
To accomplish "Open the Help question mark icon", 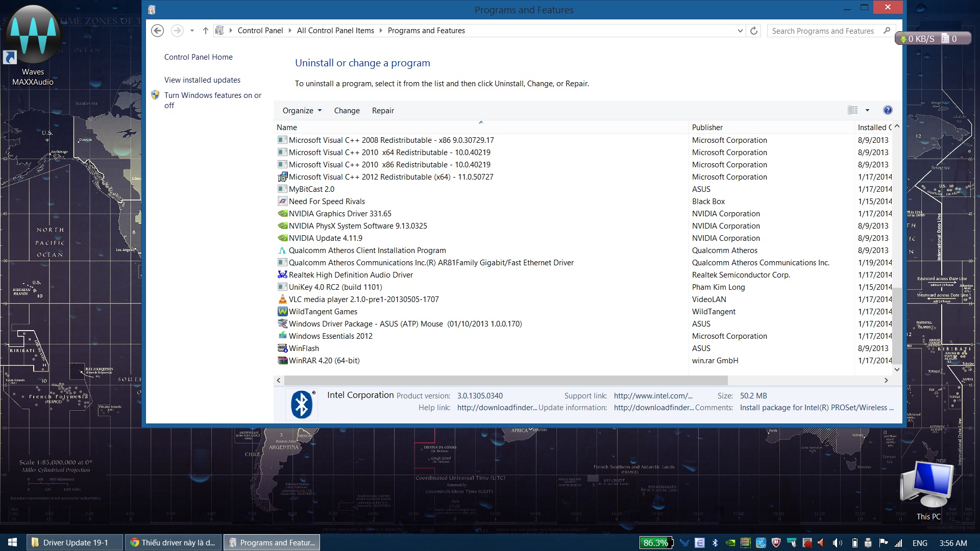I will click(x=888, y=110).
